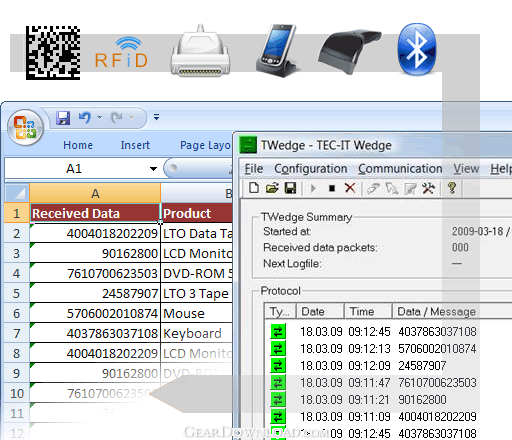Open the Page Layout ribbon tab
512x440 pixels.
[205, 145]
